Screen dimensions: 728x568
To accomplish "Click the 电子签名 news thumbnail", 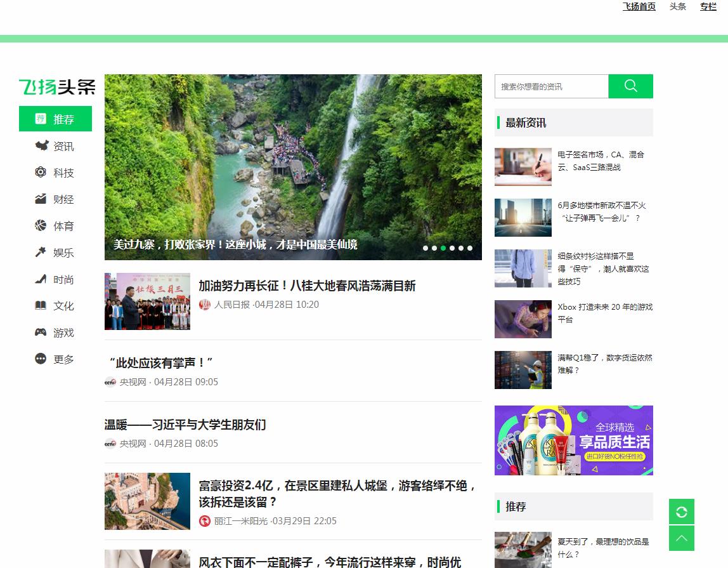I will 523,167.
